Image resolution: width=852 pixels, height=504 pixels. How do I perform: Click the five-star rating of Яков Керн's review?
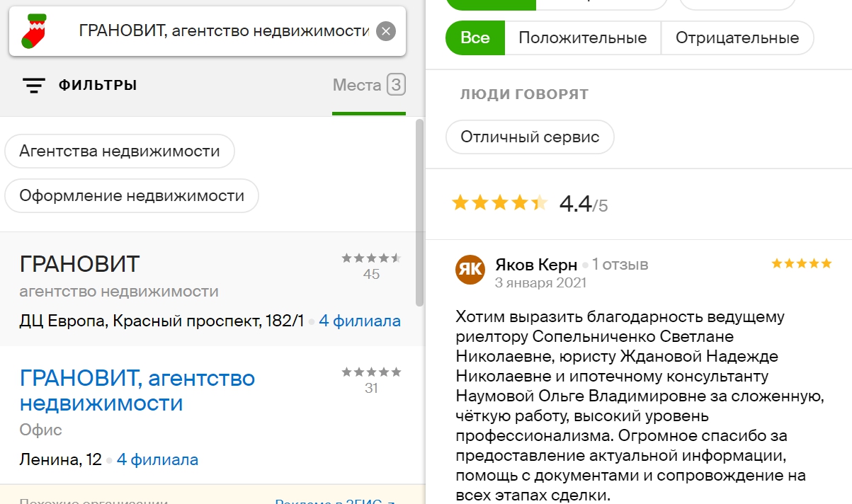point(801,264)
